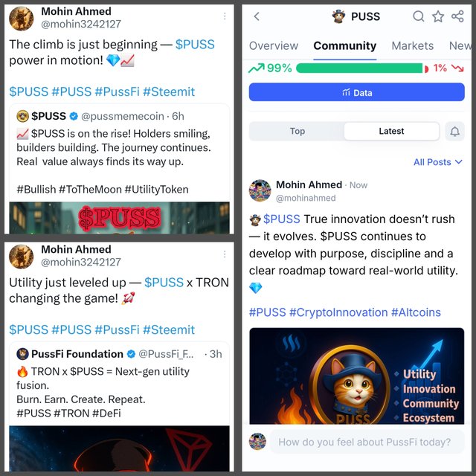The height and width of the screenshot is (476, 476).
Task: Open the Markets tab
Action: [x=413, y=46]
